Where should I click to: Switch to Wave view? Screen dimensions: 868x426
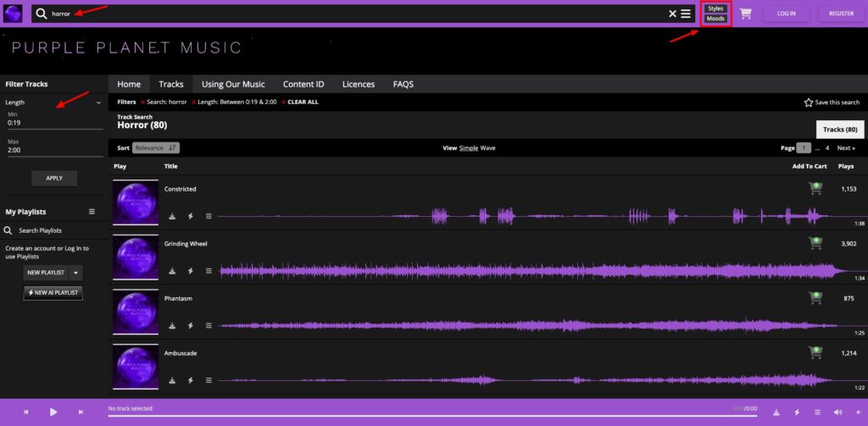tap(487, 147)
